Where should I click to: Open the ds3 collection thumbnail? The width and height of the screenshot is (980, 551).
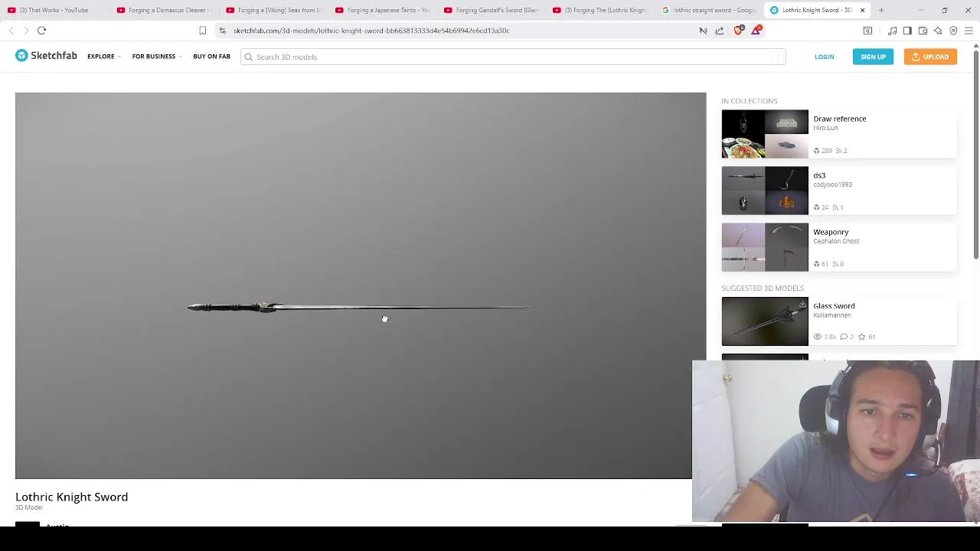pyautogui.click(x=764, y=191)
